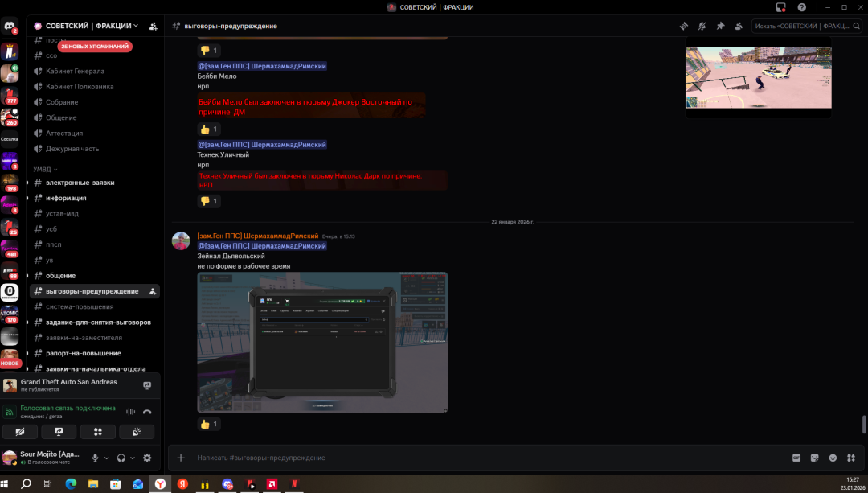Toggle camera on in voice panel
The height and width of the screenshot is (493, 868).
tap(20, 432)
